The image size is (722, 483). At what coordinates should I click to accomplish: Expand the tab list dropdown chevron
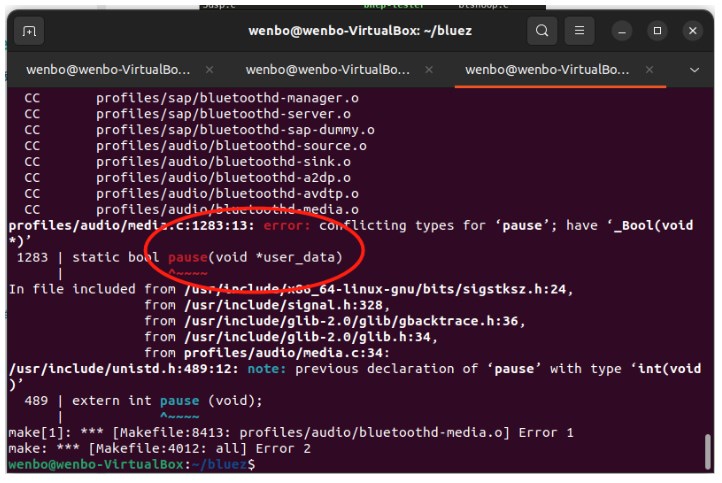tap(694, 70)
